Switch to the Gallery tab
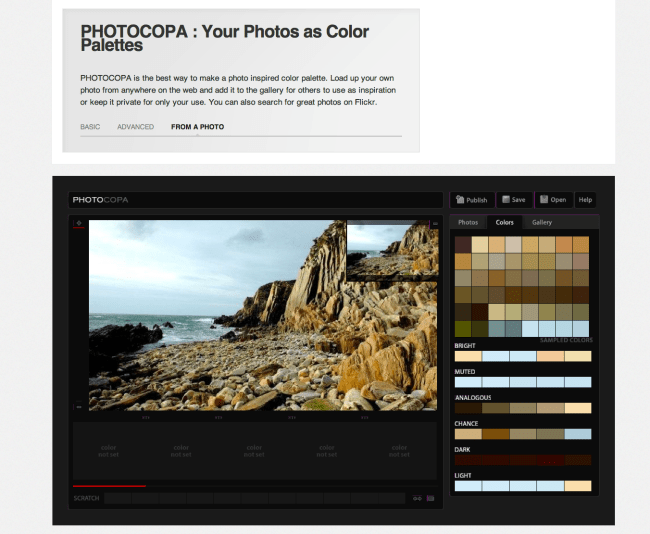The image size is (650, 534). (541, 222)
